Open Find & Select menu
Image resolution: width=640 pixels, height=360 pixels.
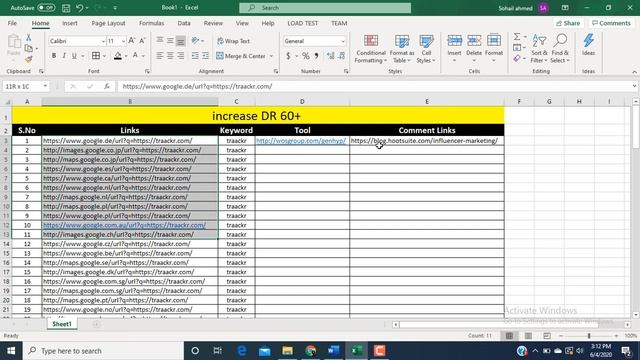coord(560,49)
